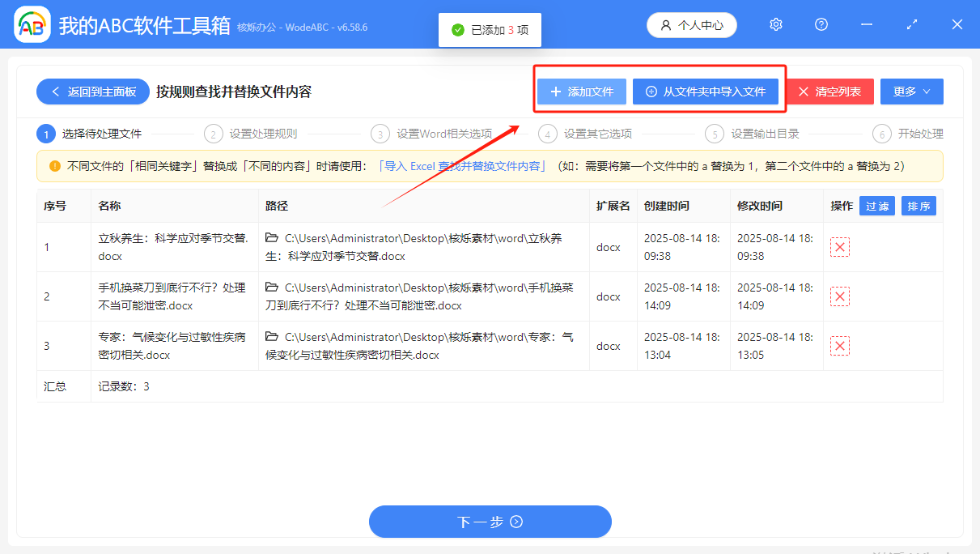
Task: Remove 专家气候变化 file using its X icon
Action: pyautogui.click(x=839, y=346)
